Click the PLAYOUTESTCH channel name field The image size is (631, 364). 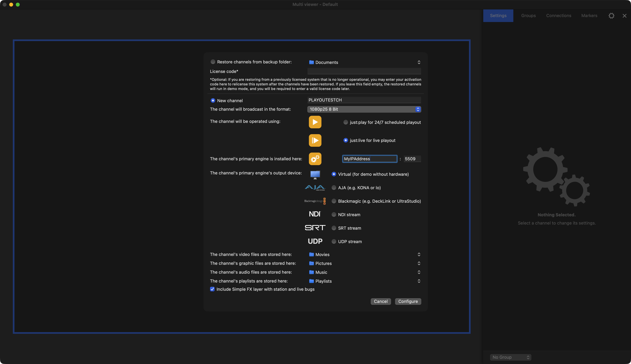click(x=364, y=100)
